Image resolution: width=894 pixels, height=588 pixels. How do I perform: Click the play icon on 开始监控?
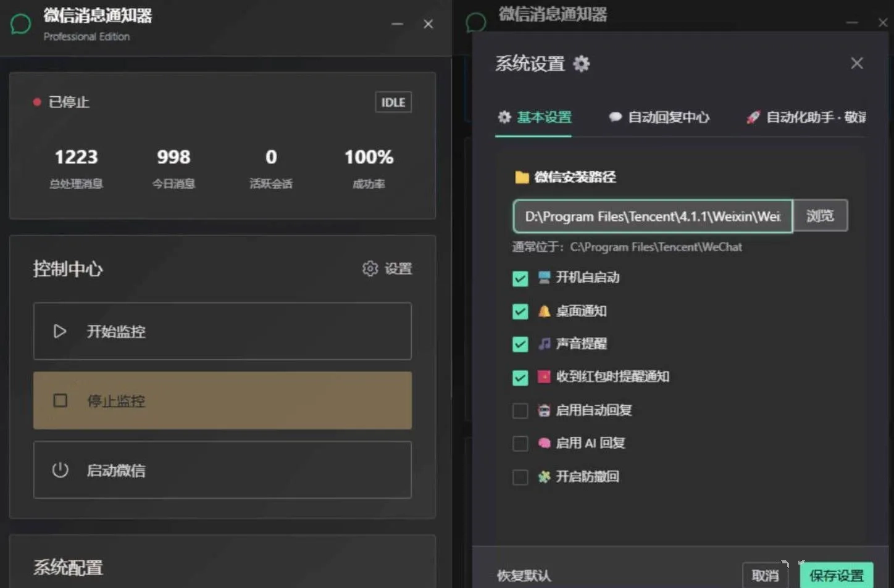[x=60, y=331]
